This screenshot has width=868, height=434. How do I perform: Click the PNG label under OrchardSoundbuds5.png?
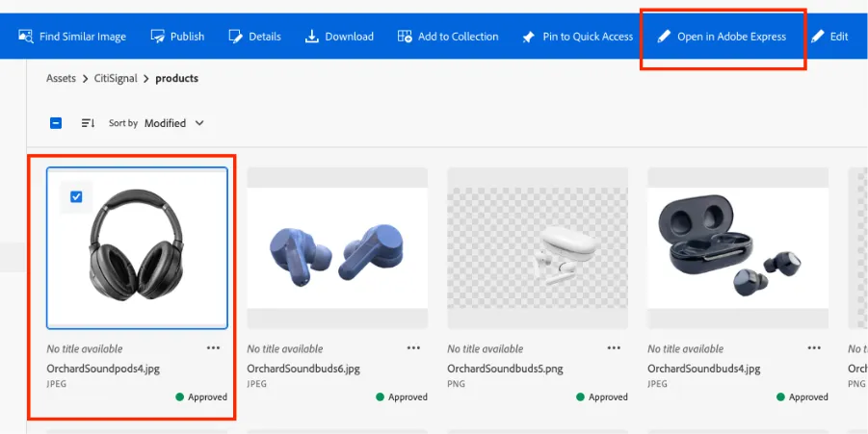coord(456,383)
